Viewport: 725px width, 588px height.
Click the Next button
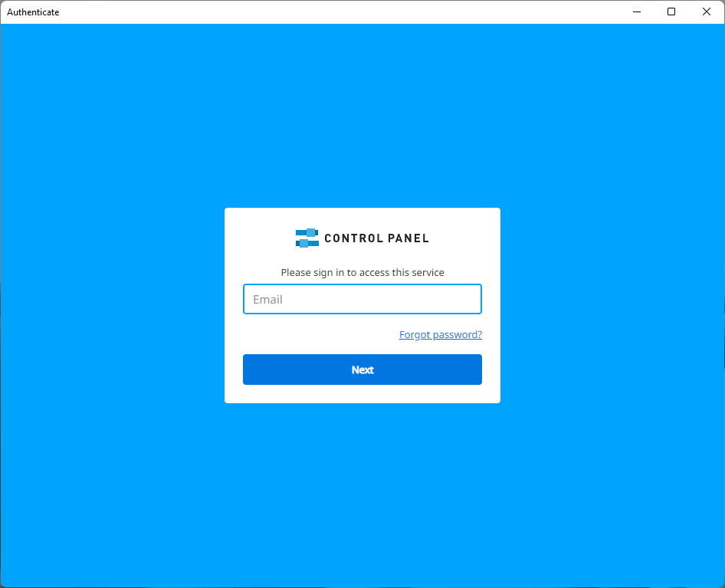pos(362,370)
